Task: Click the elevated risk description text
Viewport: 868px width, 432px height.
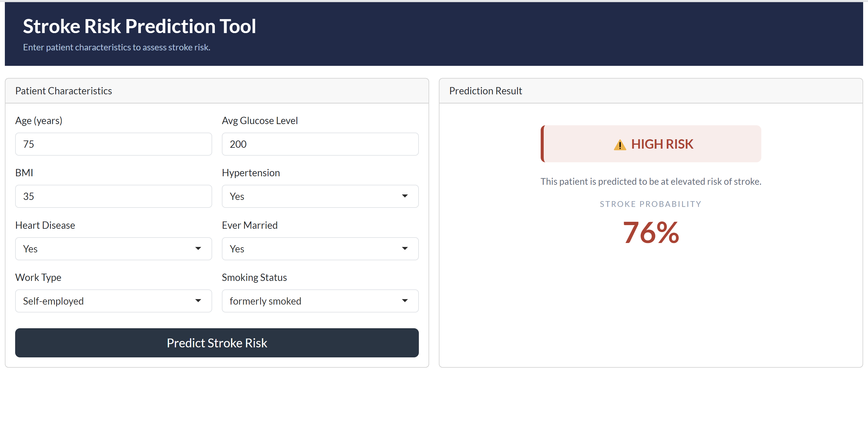Action: click(651, 181)
